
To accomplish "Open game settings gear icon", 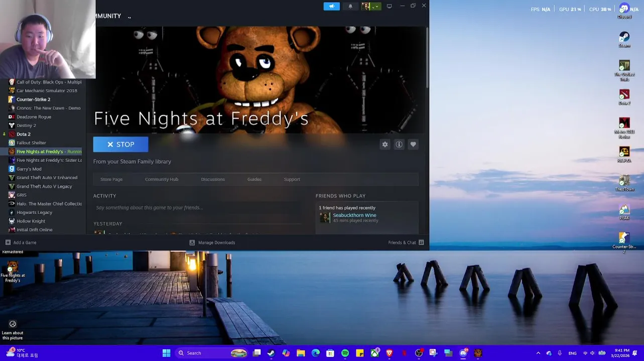I will pyautogui.click(x=385, y=144).
